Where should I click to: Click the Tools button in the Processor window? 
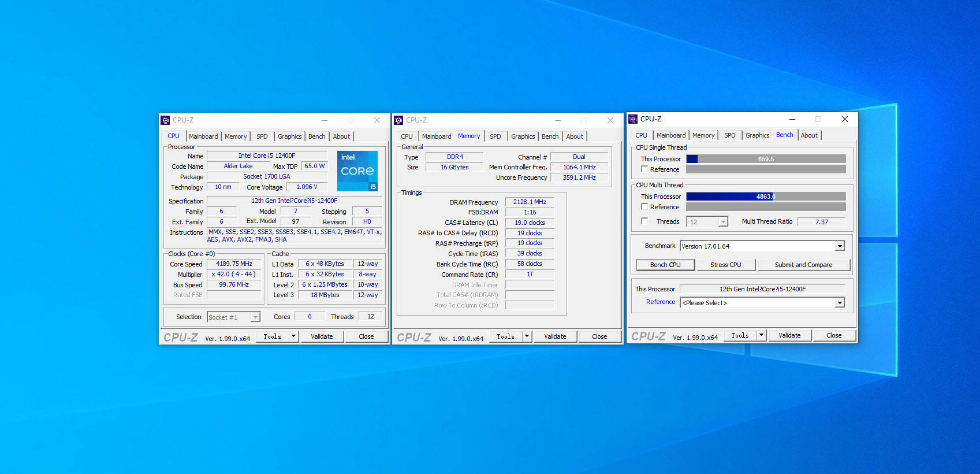(273, 336)
